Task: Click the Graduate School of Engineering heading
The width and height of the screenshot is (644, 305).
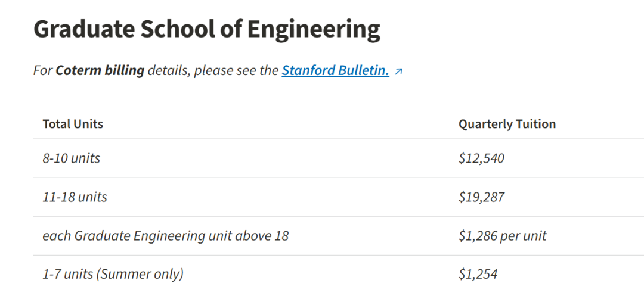Action: coord(206,30)
